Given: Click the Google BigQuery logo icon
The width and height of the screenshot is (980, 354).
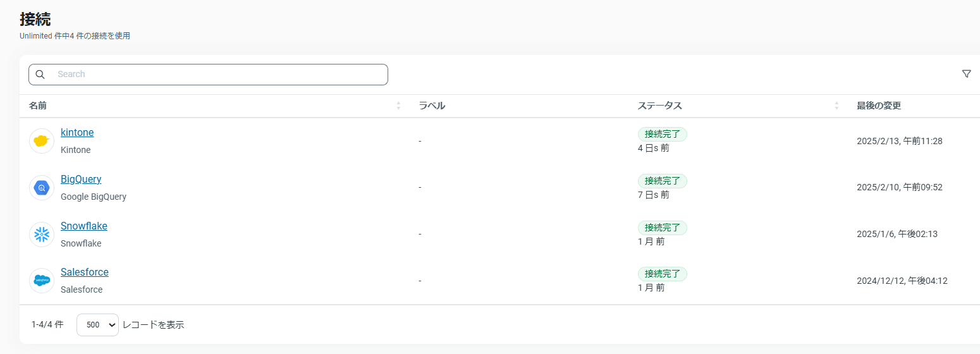Looking at the screenshot, I should coord(42,188).
